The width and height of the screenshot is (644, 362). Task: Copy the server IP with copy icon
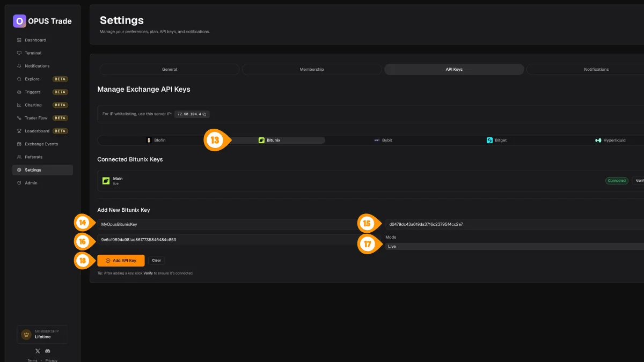click(x=204, y=114)
